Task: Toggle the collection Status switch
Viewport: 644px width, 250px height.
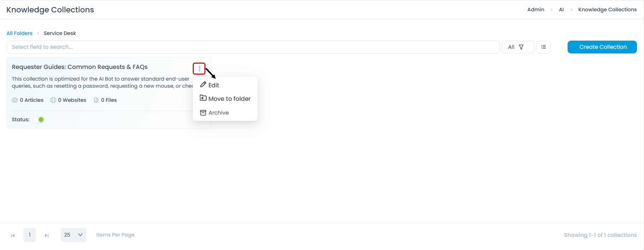Action: click(x=39, y=120)
